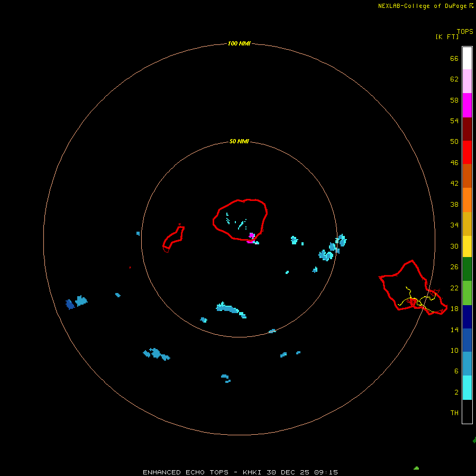Click the light pink legend swatch
The width and height of the screenshot is (476, 476).
(x=467, y=81)
